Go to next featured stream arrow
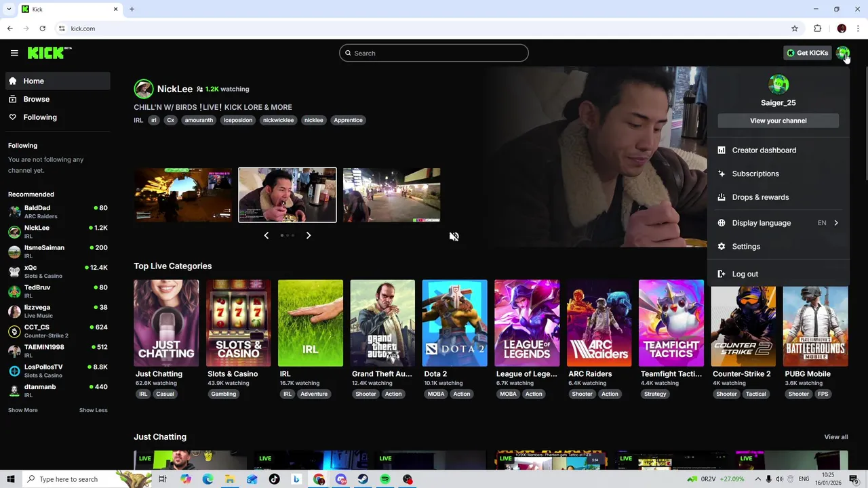This screenshot has height=488, width=868. coord(309,235)
